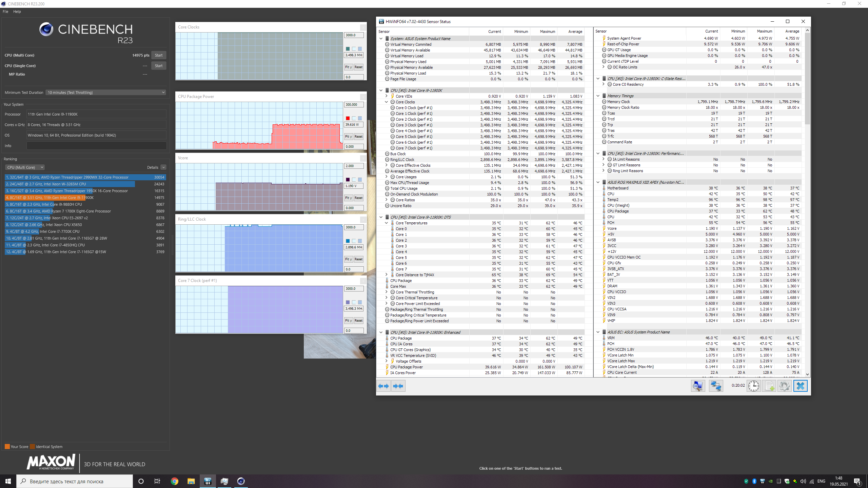This screenshot has width=868, height=488.
Task: Click red color swatch in CPU Package Power graph
Action: coord(348,118)
